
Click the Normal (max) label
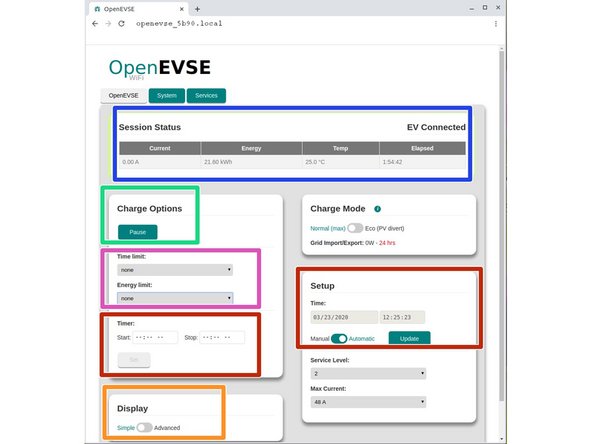pyautogui.click(x=328, y=228)
